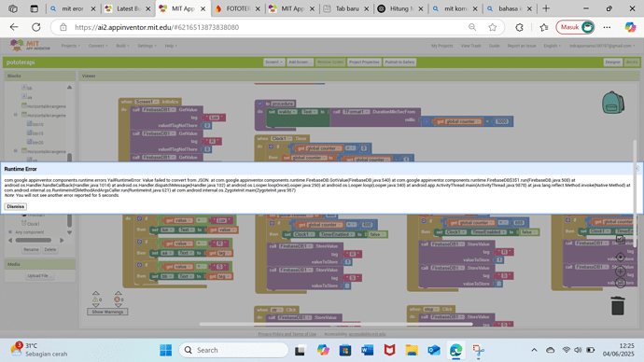Add this page to favorites star
The height and width of the screenshot is (362, 644).
[493, 27]
